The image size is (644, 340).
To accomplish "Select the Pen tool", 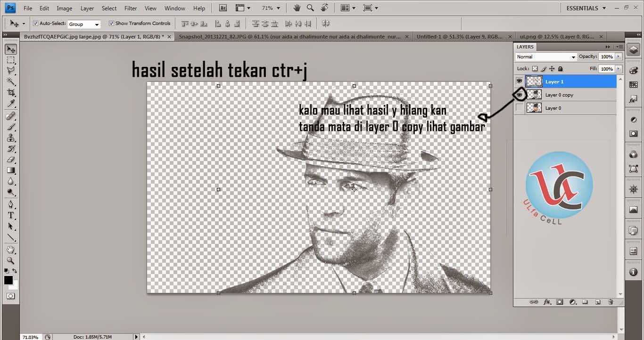I will click(x=11, y=204).
